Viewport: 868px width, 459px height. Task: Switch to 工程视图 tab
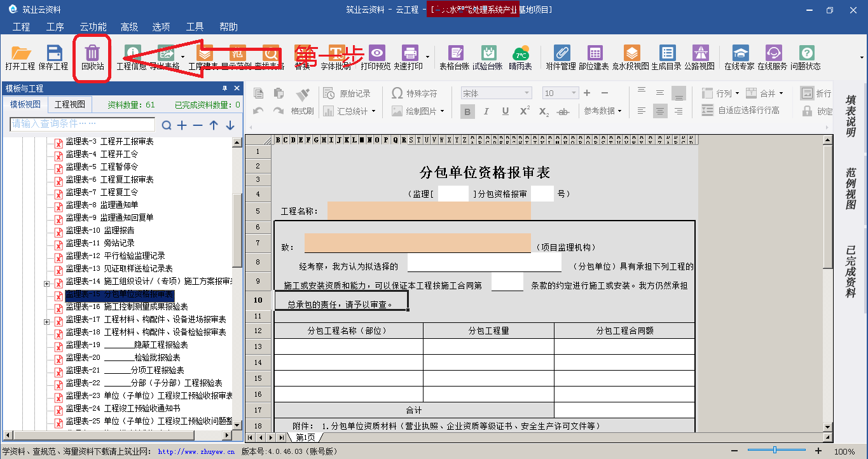tap(69, 105)
